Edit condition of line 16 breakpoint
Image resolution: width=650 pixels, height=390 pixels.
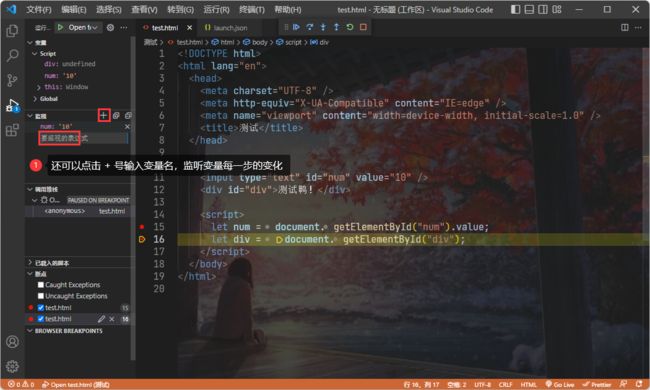coord(101,319)
